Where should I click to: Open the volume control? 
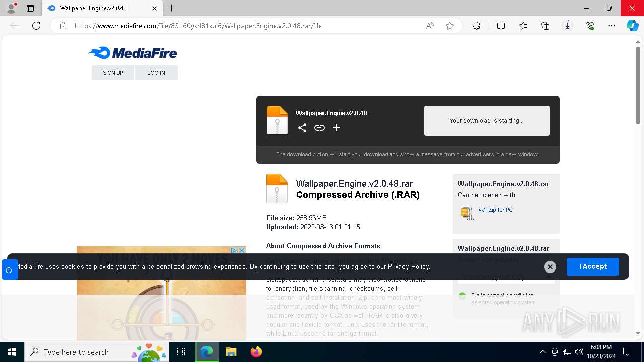[579, 352]
